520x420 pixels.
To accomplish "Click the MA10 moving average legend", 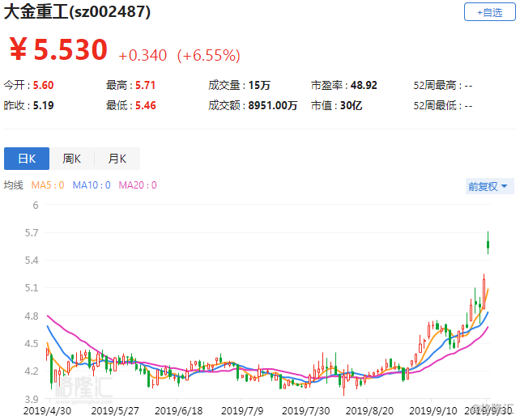I will coord(92,185).
